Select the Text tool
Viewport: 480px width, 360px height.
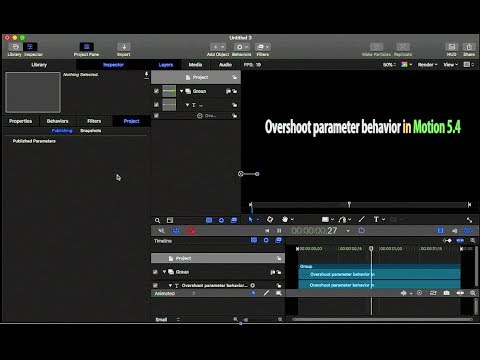376,219
